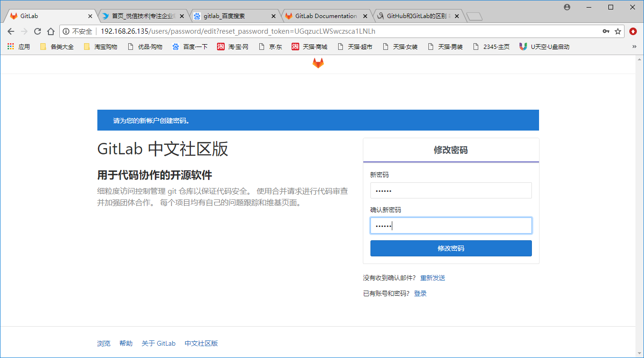The image size is (644, 358).
Task: Bookmark this page with the star icon
Action: (x=618, y=31)
